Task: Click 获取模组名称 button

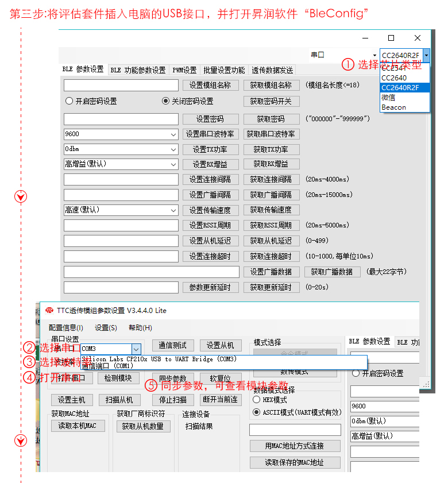Action: [x=272, y=86]
